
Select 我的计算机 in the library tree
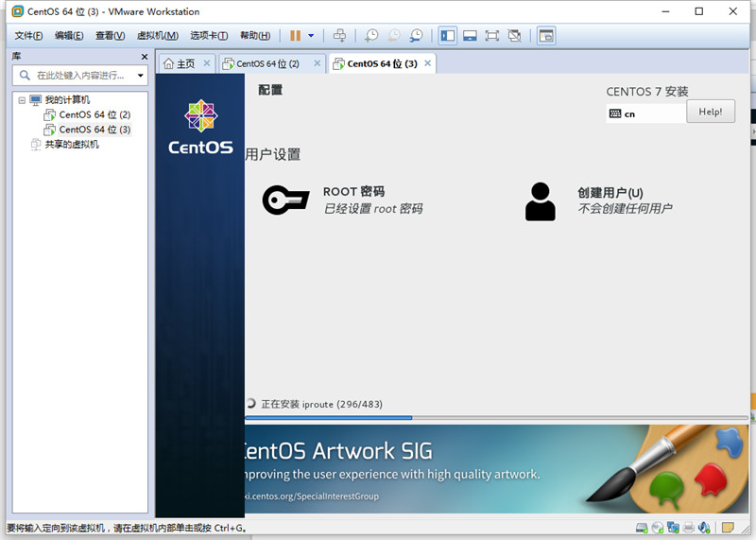point(67,100)
